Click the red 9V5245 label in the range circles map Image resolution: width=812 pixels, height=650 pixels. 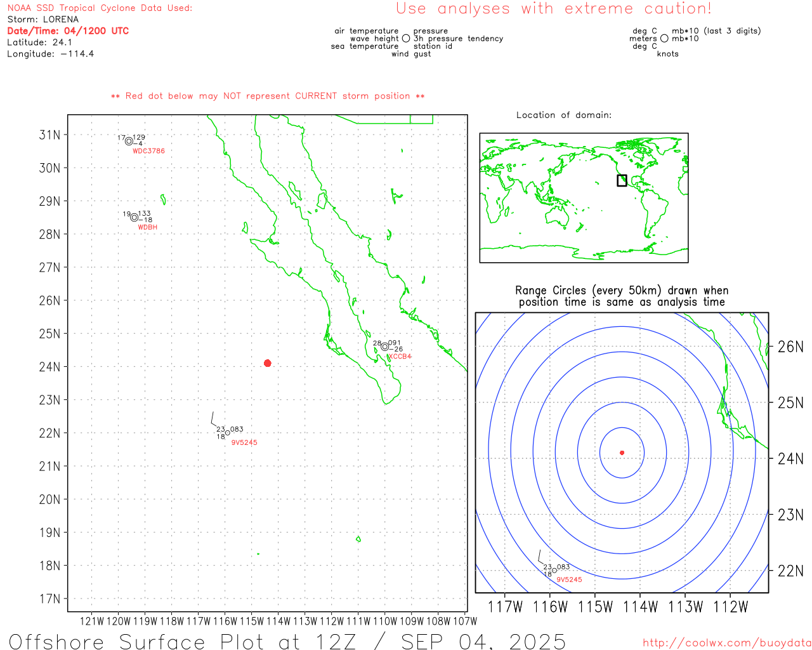569,580
